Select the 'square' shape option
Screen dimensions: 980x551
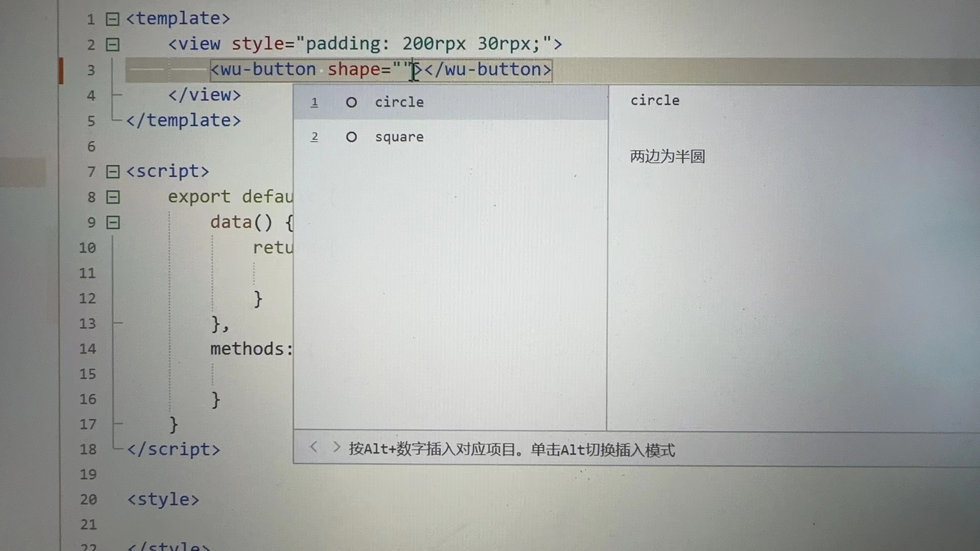pos(399,137)
